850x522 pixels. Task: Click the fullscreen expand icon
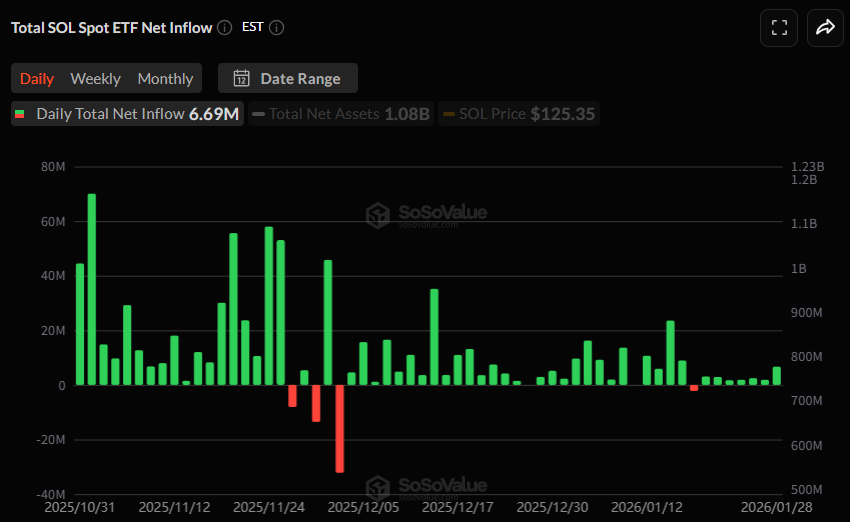point(779,28)
